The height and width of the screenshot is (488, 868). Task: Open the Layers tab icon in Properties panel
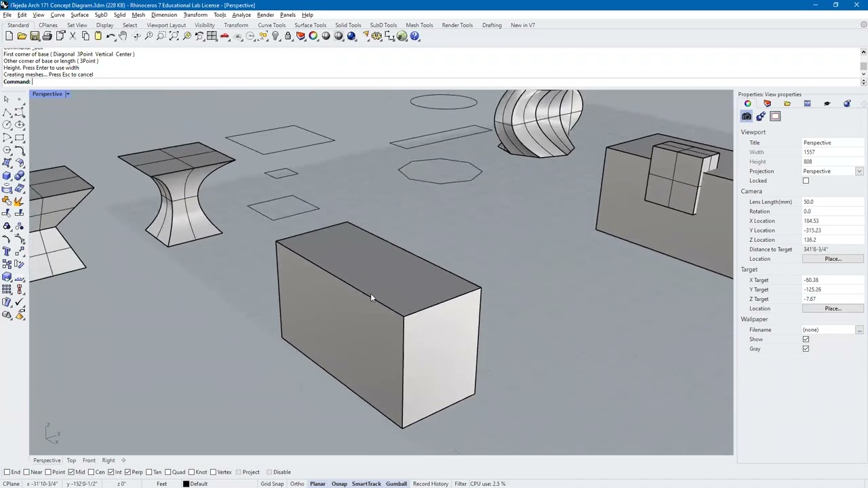(x=768, y=104)
